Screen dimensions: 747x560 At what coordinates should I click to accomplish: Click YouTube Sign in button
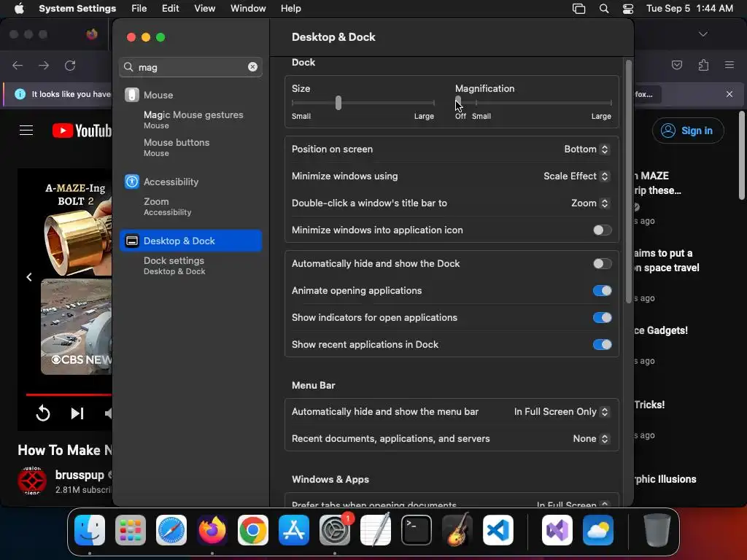tap(688, 131)
